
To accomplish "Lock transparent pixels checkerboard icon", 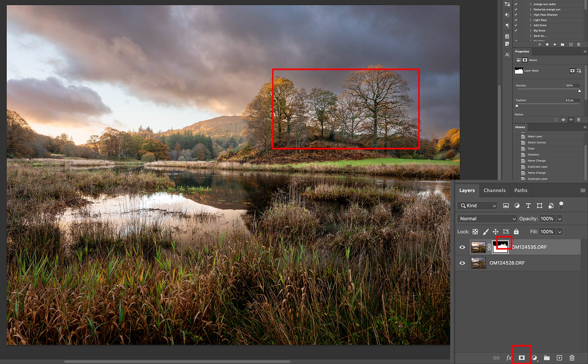I will [x=475, y=231].
